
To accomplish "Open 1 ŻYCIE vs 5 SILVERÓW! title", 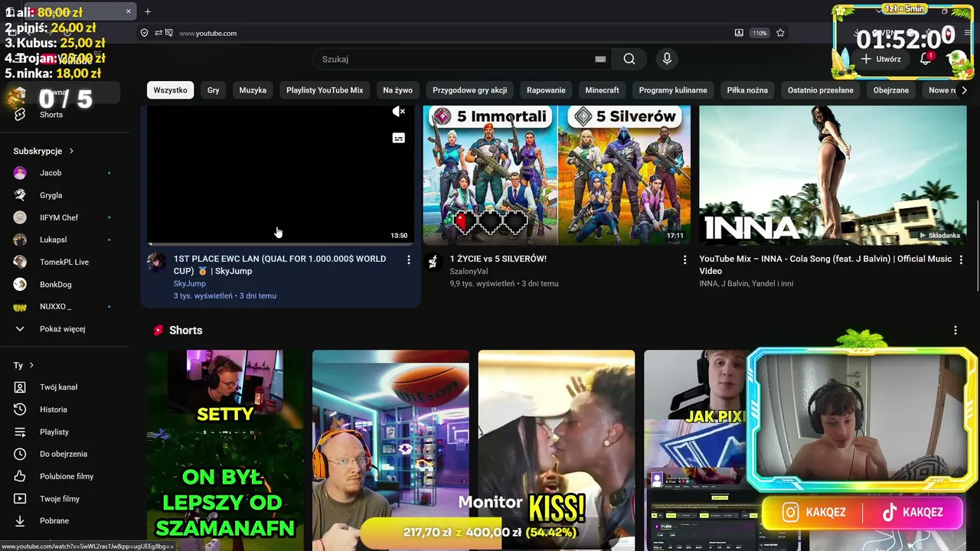I will [x=498, y=259].
